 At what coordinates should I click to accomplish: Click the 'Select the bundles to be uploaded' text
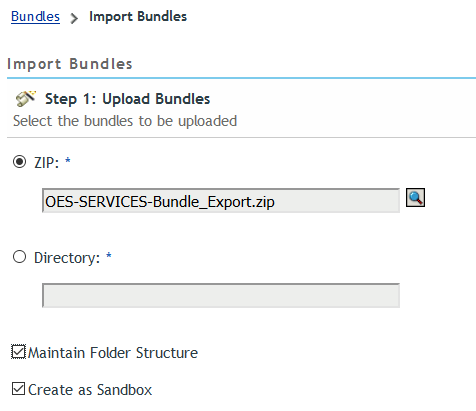point(125,121)
